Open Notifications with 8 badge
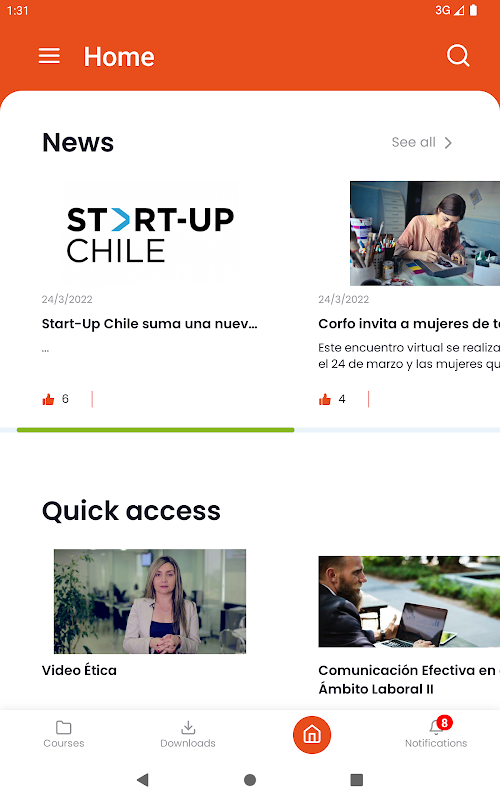 coord(436,733)
